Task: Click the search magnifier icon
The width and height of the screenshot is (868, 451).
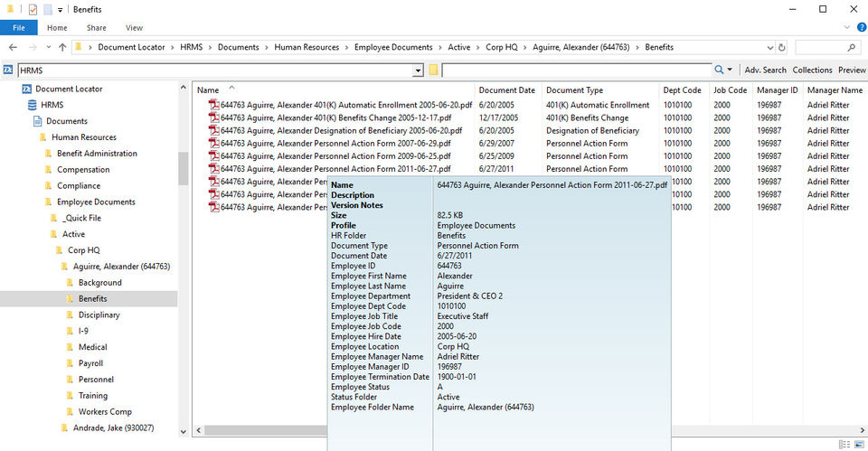Action: point(720,70)
